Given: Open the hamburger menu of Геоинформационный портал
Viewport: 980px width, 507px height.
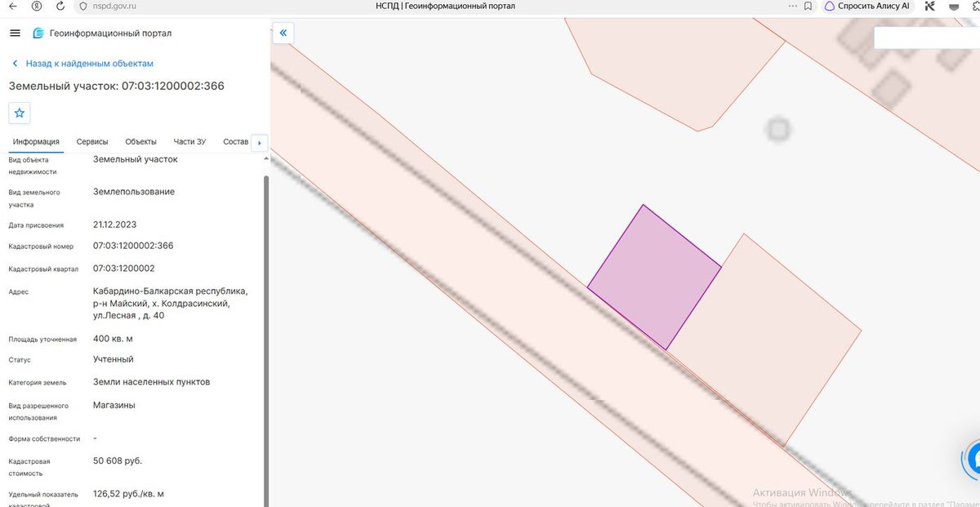Looking at the screenshot, I should pyautogui.click(x=14, y=33).
